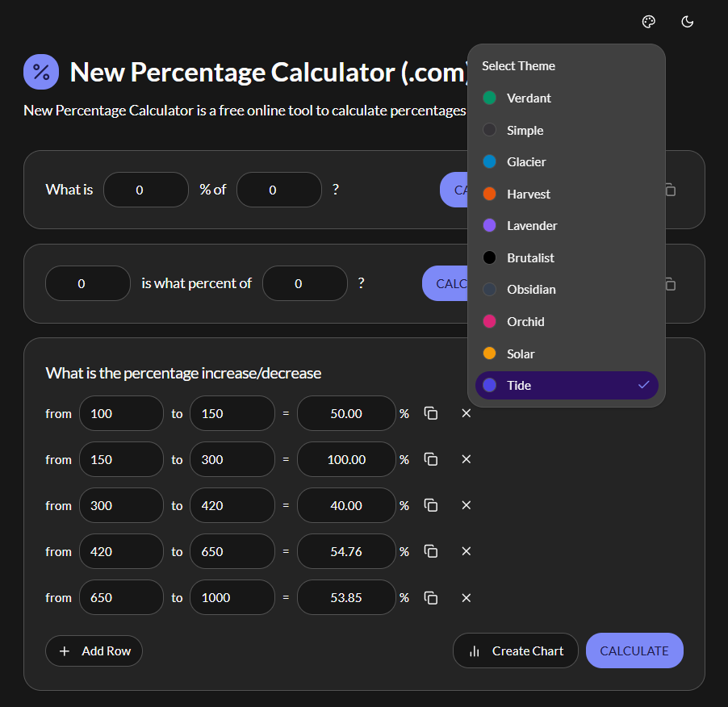728x707 pixels.
Task: Select the Verdant theme
Action: point(565,98)
